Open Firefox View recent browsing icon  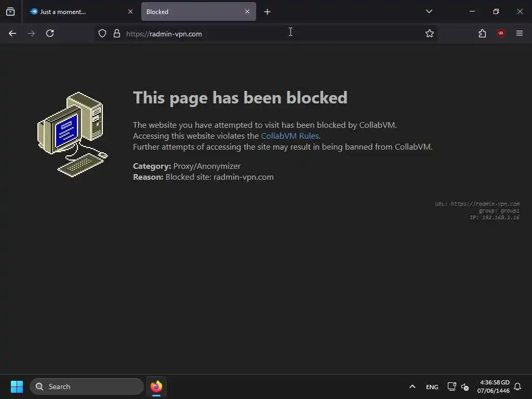click(x=10, y=11)
